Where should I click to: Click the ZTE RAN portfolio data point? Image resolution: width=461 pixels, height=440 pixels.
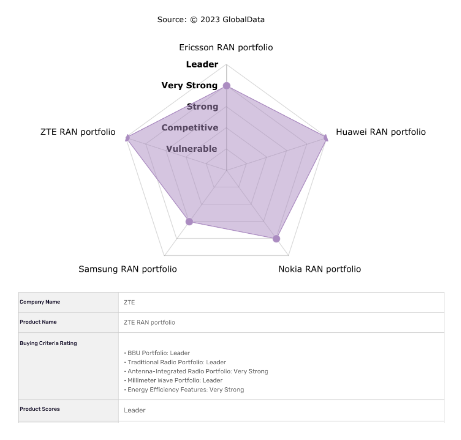pos(127,138)
